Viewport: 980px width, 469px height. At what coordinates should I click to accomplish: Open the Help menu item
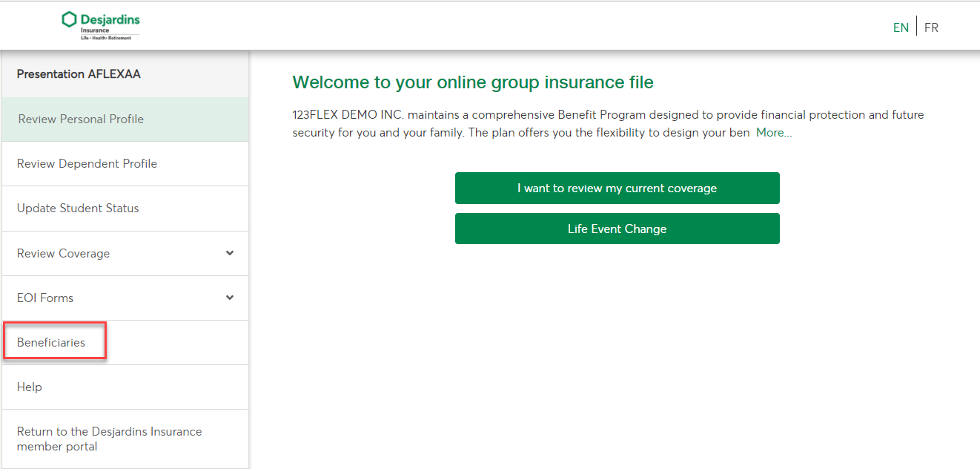point(125,387)
